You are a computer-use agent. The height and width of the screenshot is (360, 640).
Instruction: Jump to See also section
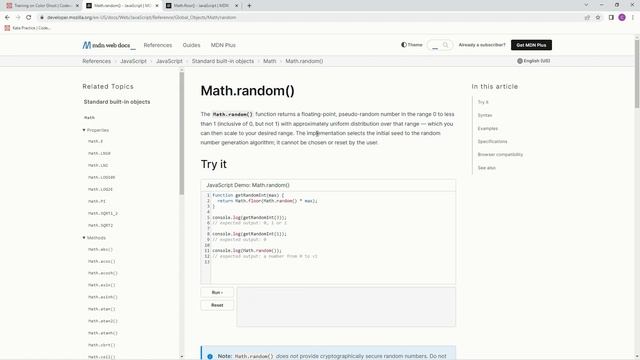(487, 168)
